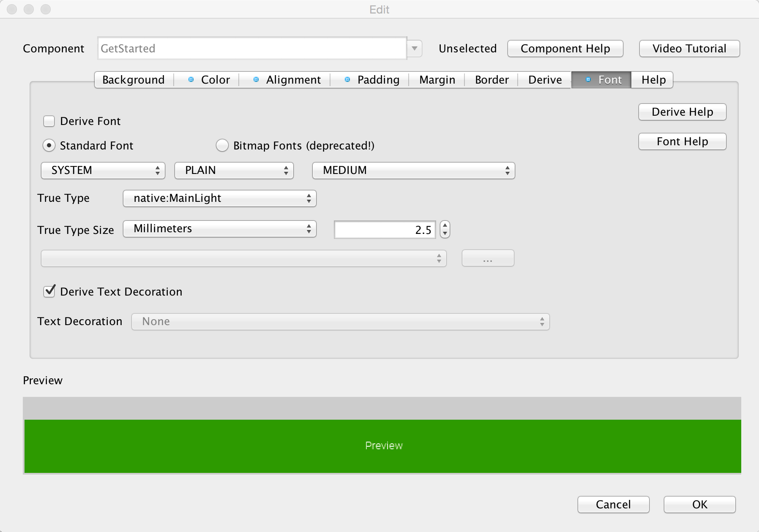Open the True Type native:MainLight dropdown
759x532 pixels.
click(219, 198)
